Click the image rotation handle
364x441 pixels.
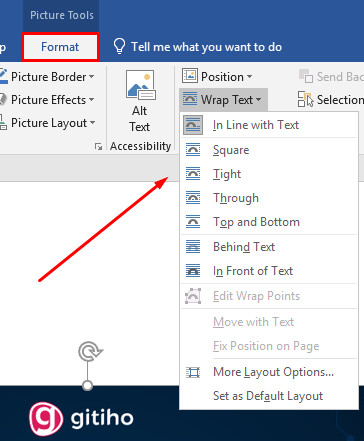click(90, 351)
